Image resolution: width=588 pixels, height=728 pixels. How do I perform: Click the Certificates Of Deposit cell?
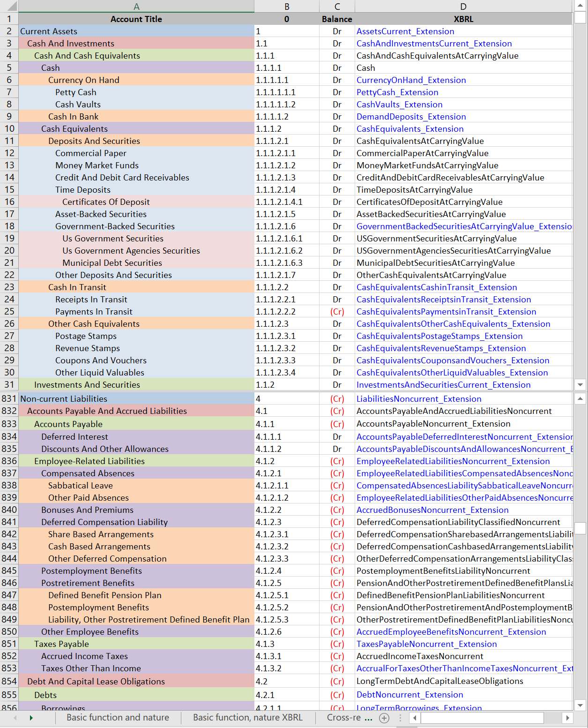tap(136, 202)
